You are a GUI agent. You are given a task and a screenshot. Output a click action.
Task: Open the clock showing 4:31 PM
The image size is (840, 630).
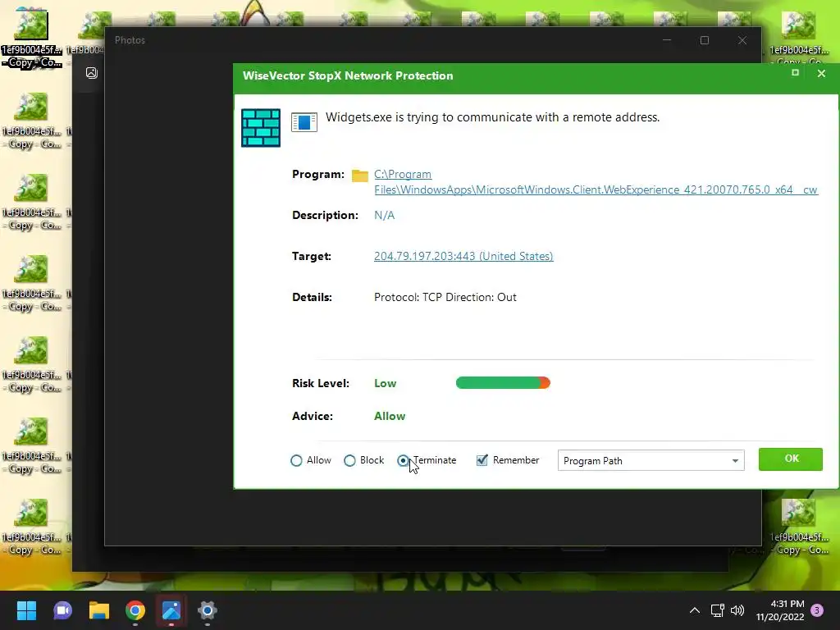(x=780, y=610)
